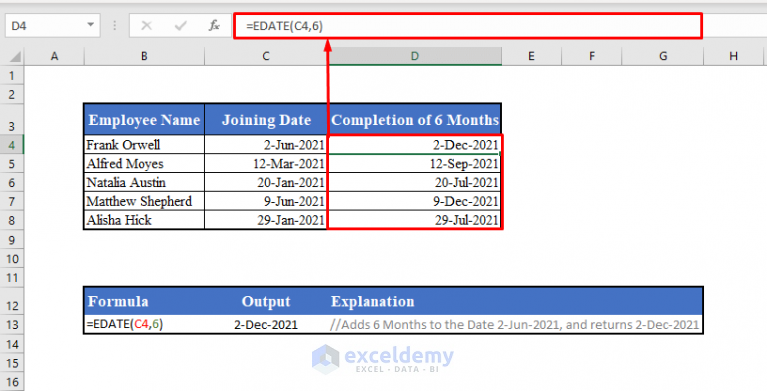This screenshot has height=391, width=767.
Task: Select the 12-Sep-2021 completion cell
Action: (x=415, y=163)
